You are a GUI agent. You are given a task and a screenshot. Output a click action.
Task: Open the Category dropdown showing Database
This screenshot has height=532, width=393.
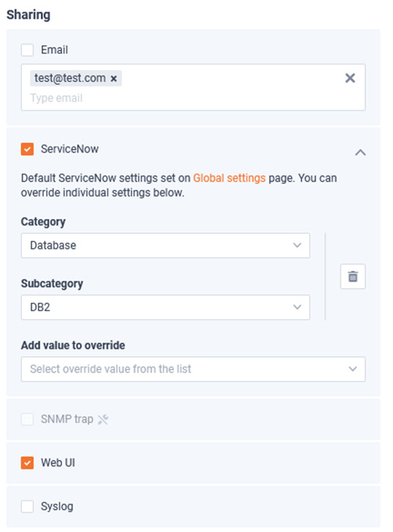(x=165, y=246)
